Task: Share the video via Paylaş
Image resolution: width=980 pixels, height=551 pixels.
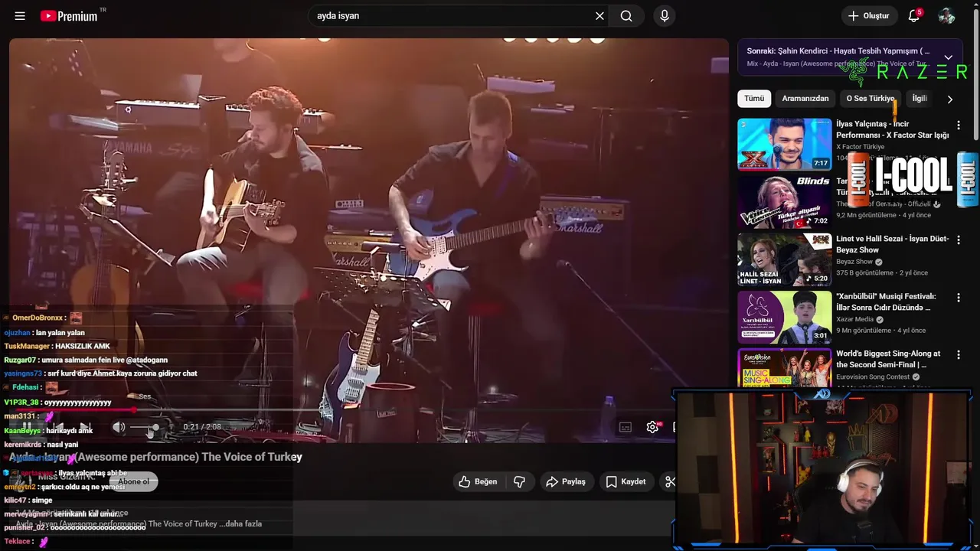Action: pyautogui.click(x=565, y=481)
